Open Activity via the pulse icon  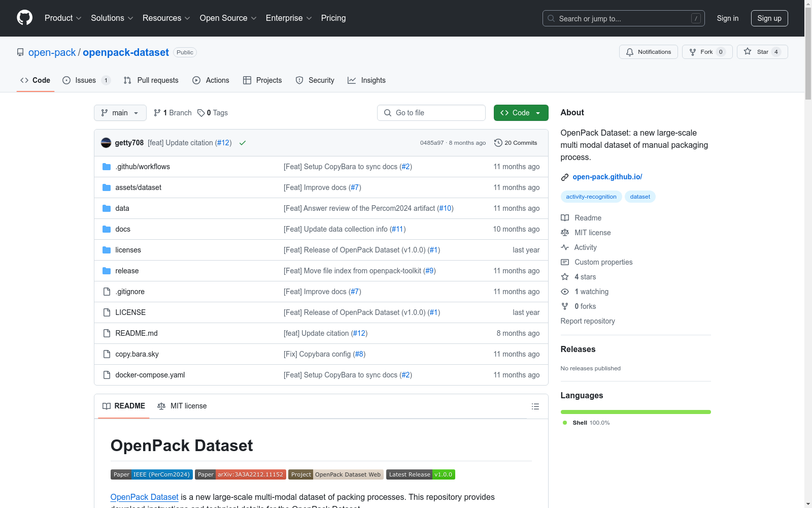(565, 247)
